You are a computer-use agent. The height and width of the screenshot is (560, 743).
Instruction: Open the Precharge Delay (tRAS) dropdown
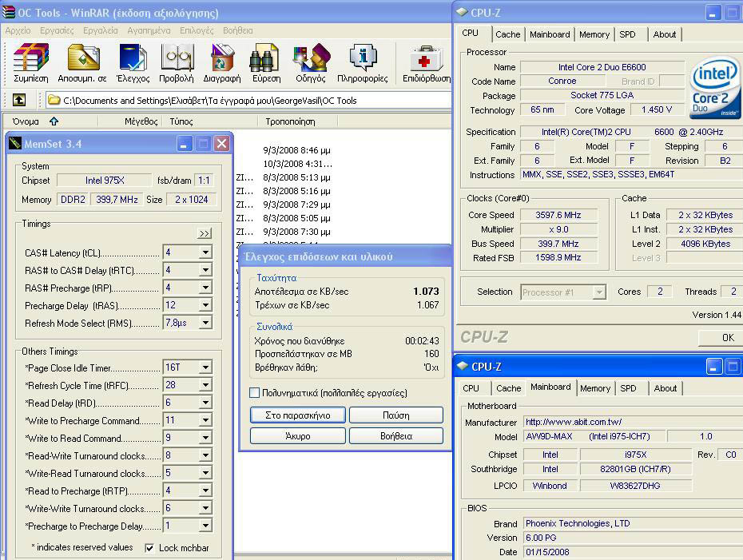point(205,305)
